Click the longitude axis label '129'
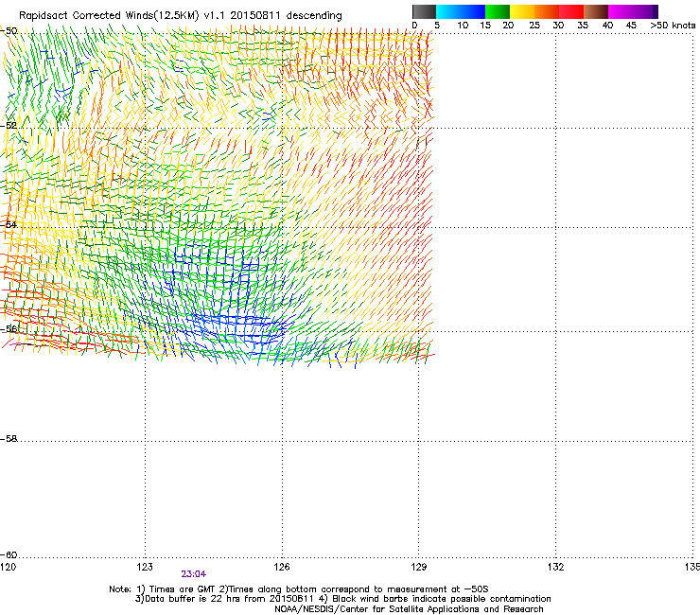The width and height of the screenshot is (700, 615). point(418,567)
